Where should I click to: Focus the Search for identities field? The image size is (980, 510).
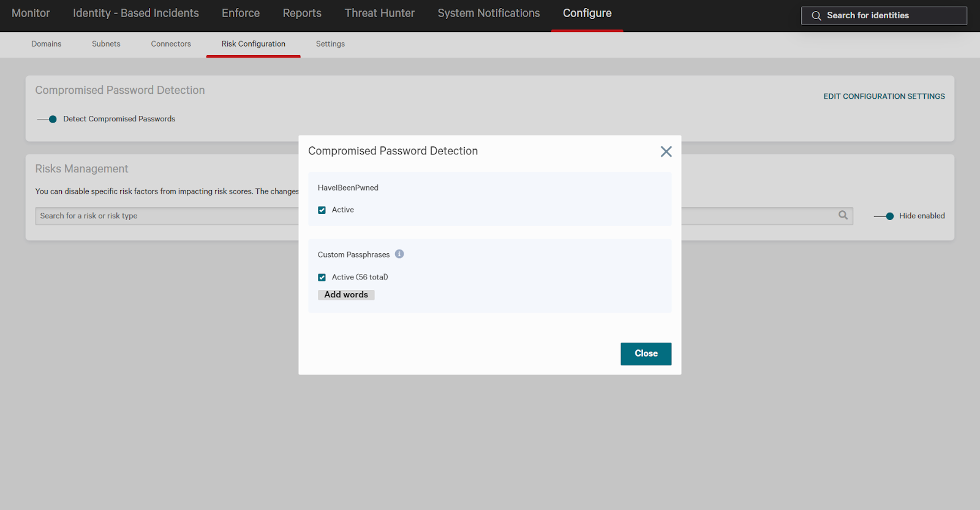(x=884, y=16)
